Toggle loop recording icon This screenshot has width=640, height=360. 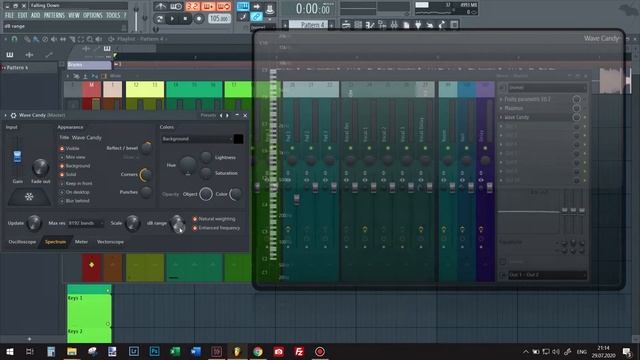224,6
